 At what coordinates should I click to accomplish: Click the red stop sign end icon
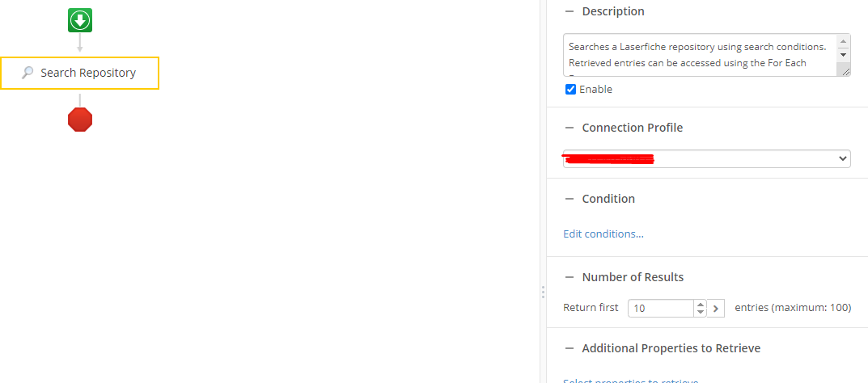coord(80,120)
